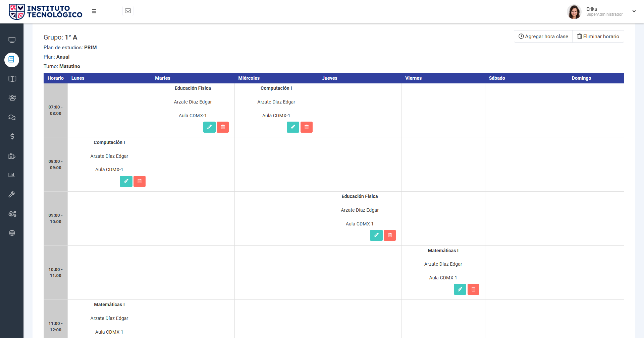Click Erika's profile avatar
Viewport: 644px width, 338px height.
(574, 12)
